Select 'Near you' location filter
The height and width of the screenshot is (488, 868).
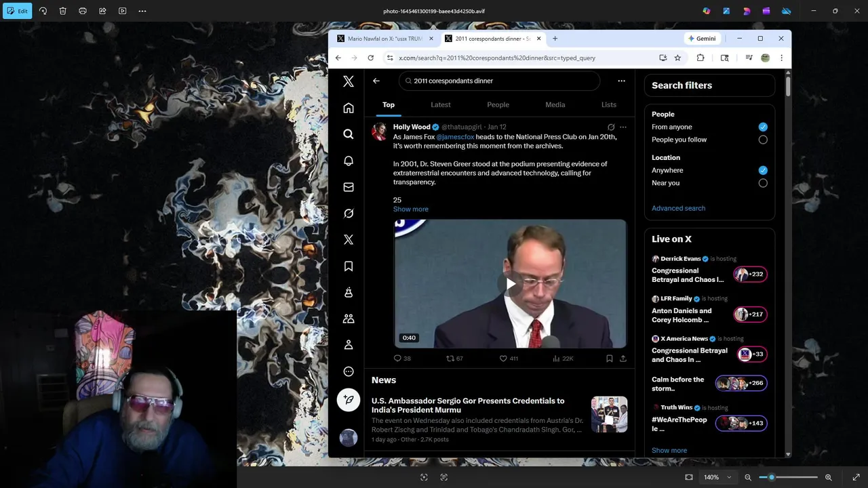coord(763,183)
